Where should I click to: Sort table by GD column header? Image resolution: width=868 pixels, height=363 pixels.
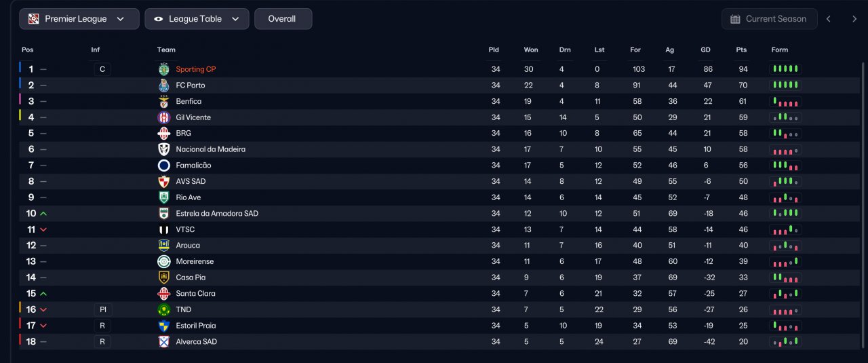coord(705,50)
